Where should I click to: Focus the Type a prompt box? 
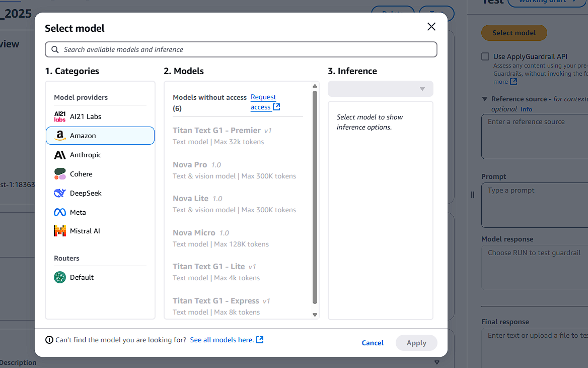click(x=535, y=205)
